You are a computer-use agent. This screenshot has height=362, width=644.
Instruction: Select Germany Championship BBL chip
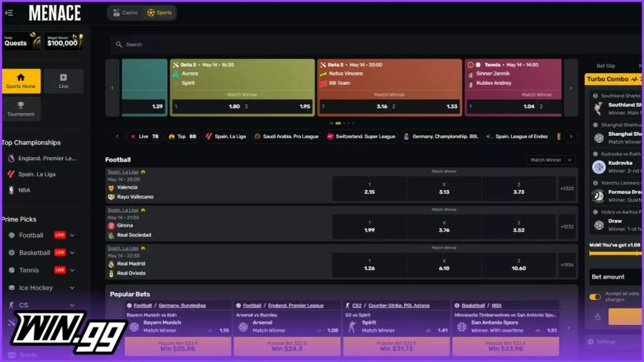441,136
